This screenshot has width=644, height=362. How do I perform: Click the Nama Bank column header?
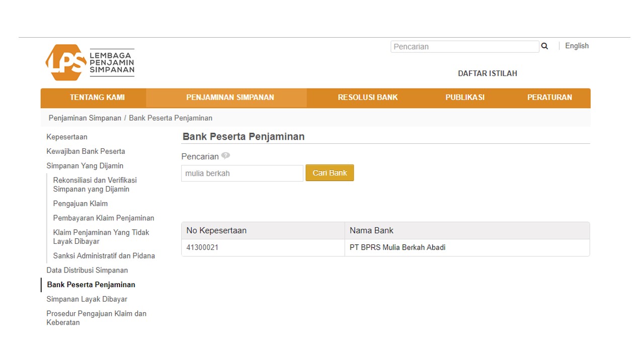coord(467,231)
